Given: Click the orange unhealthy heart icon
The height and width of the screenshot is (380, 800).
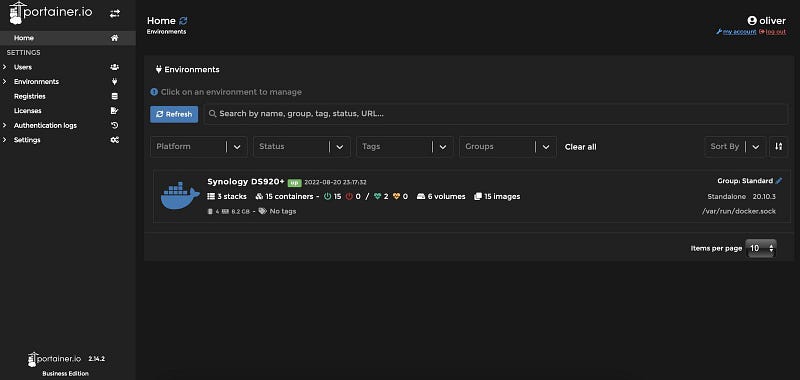Looking at the screenshot, I should click(397, 196).
